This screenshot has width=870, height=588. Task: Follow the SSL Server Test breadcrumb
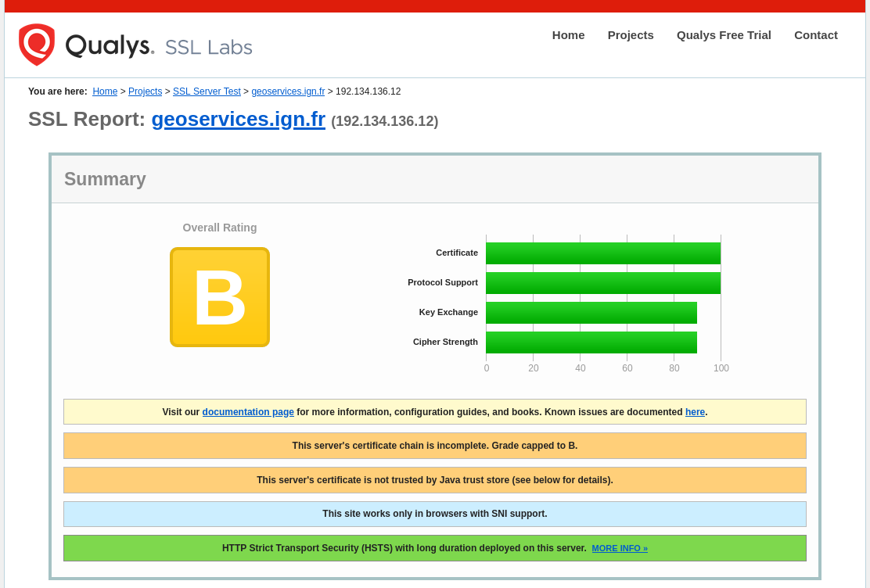[207, 91]
